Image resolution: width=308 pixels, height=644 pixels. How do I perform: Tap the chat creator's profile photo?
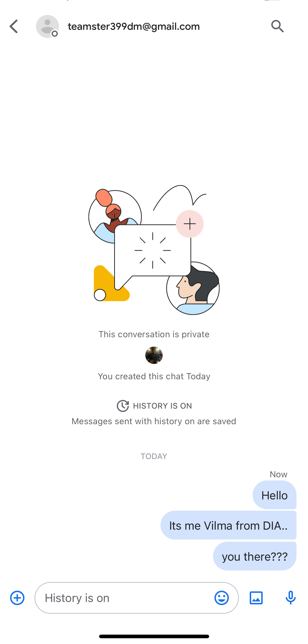pos(154,355)
